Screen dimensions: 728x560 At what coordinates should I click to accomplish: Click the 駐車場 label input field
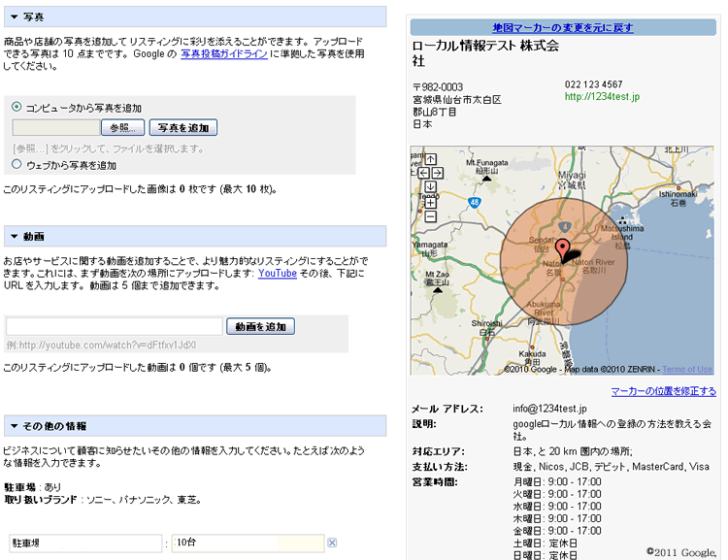click(85, 544)
